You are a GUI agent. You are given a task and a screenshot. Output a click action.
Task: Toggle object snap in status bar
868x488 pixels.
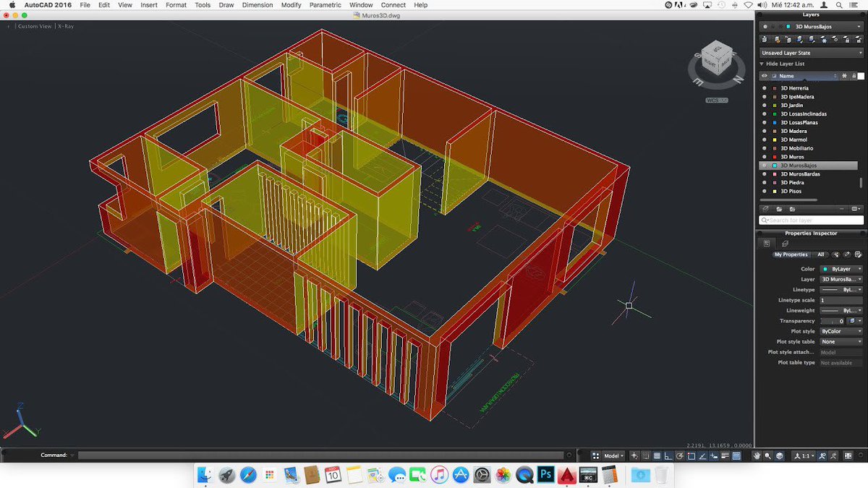(691, 455)
